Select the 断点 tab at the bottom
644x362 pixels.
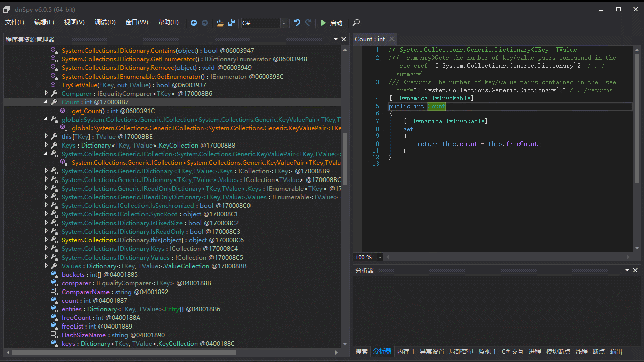[599, 351]
